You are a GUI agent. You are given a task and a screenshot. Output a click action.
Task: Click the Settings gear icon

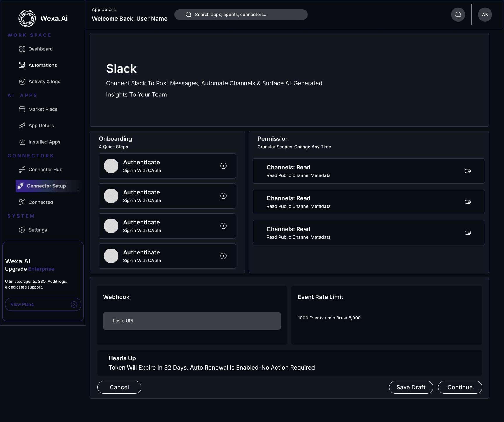tap(22, 230)
